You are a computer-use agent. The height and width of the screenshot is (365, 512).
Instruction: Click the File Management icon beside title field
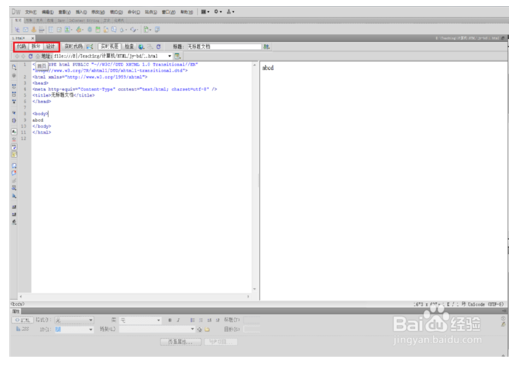[x=266, y=47]
